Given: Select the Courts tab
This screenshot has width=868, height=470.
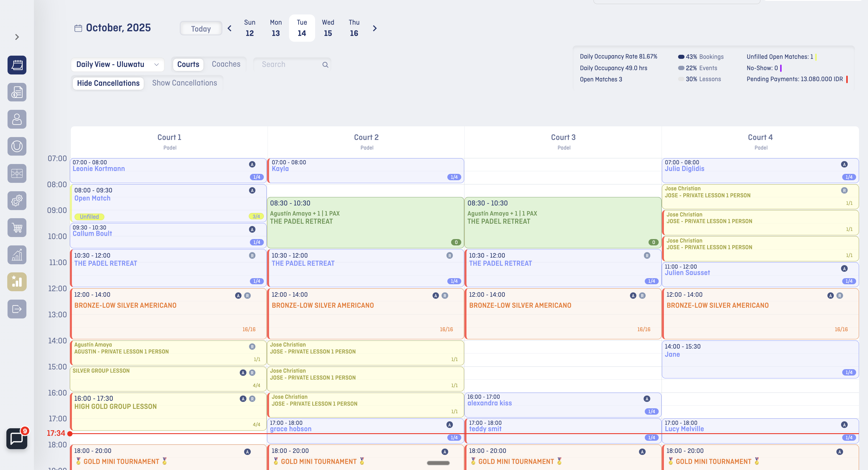Looking at the screenshot, I should (188, 64).
